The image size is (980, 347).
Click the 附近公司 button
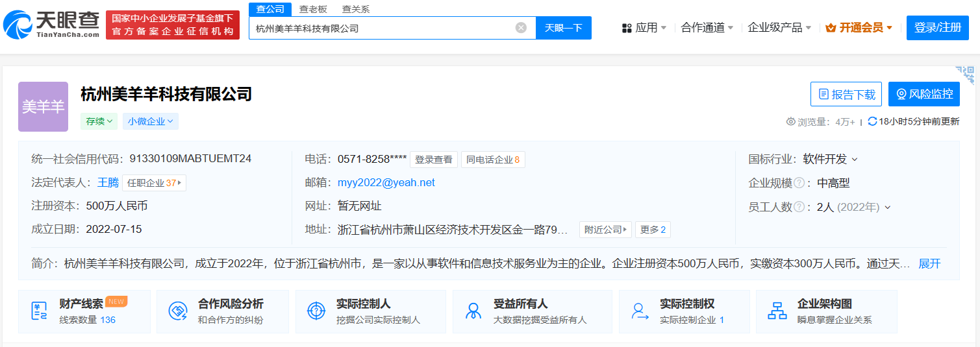coord(605,230)
